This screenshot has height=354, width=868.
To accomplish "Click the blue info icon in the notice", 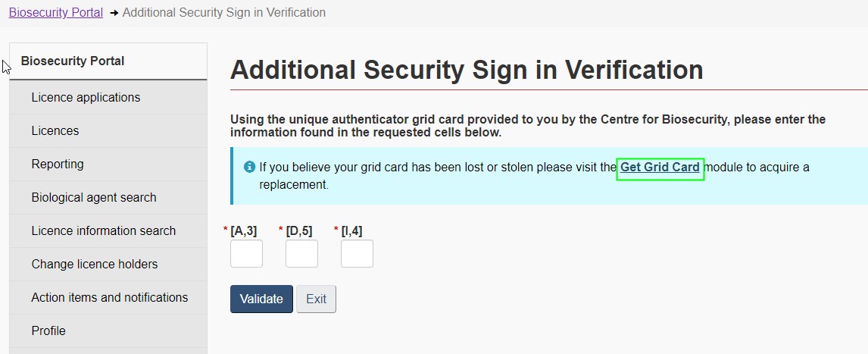I will click(x=249, y=167).
